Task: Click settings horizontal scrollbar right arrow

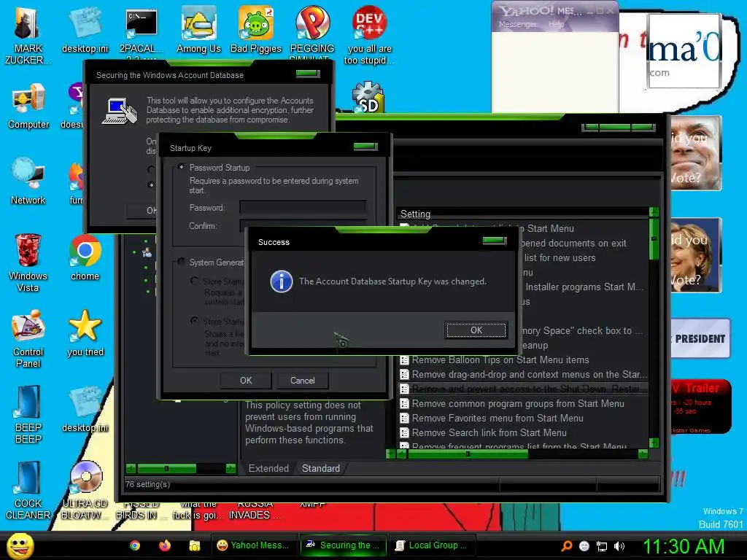Action: coord(643,454)
